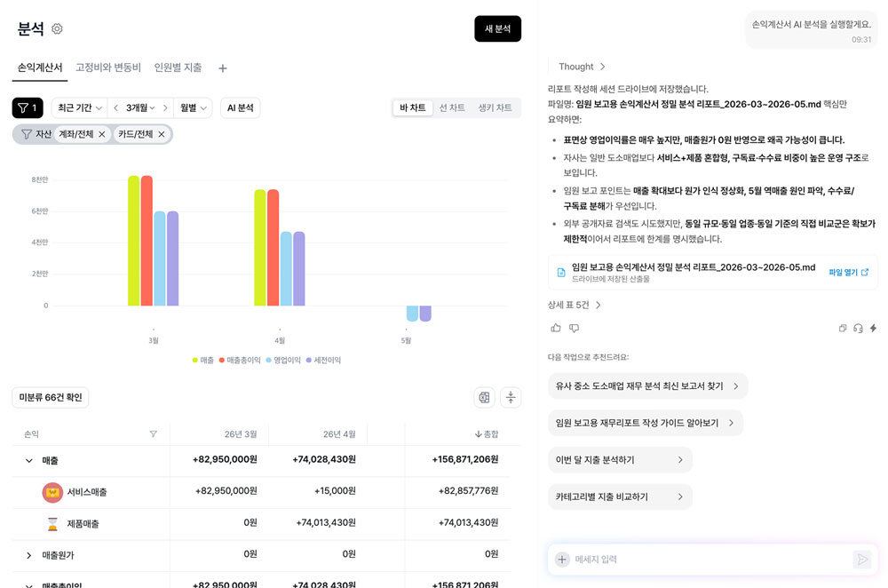The height and width of the screenshot is (588, 888).
Task: Expand 상세 표 5건
Action: 574,305
